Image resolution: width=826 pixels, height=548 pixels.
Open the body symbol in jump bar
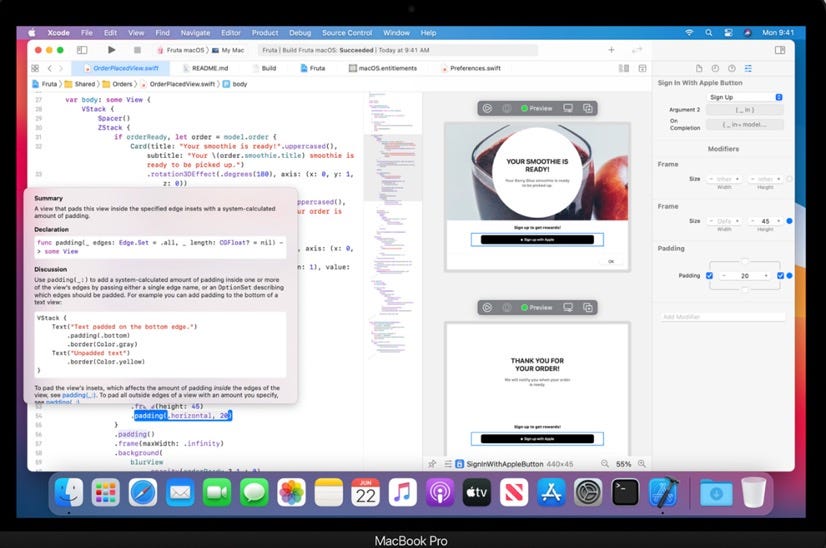[235, 84]
